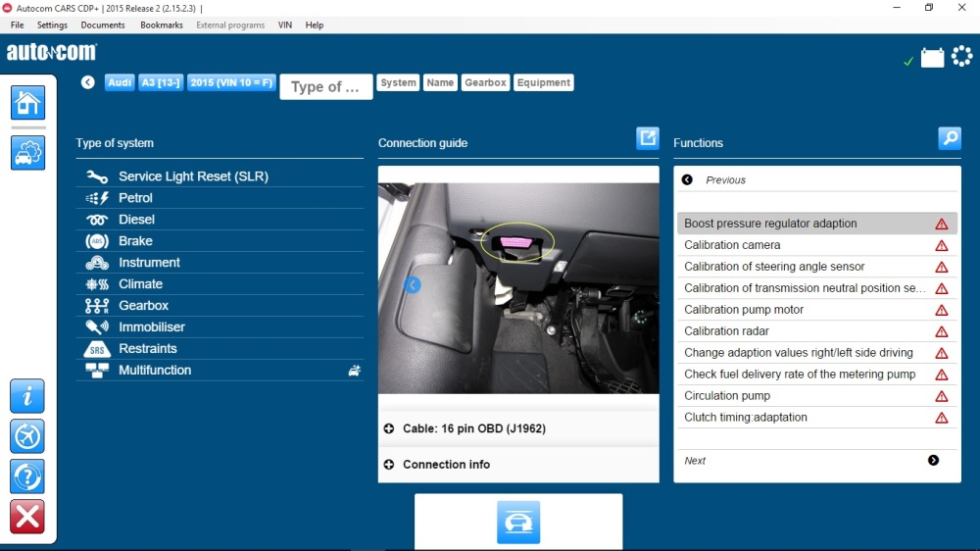Go to the Next functions page
The image size is (980, 551).
(817, 461)
